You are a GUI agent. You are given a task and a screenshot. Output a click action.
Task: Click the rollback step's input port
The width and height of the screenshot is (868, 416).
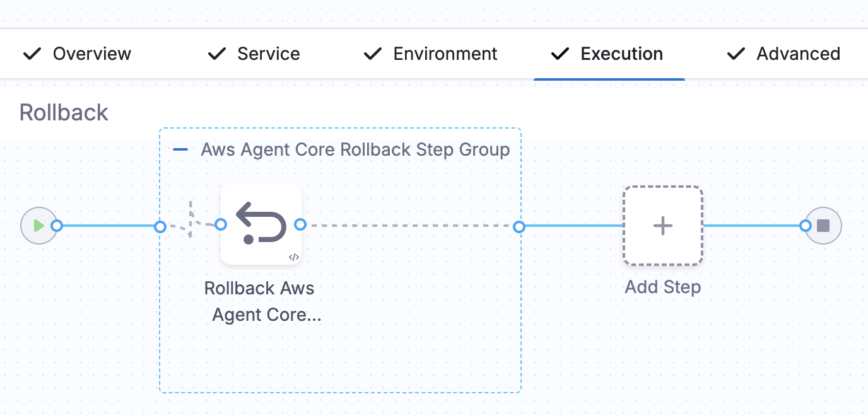(221, 224)
